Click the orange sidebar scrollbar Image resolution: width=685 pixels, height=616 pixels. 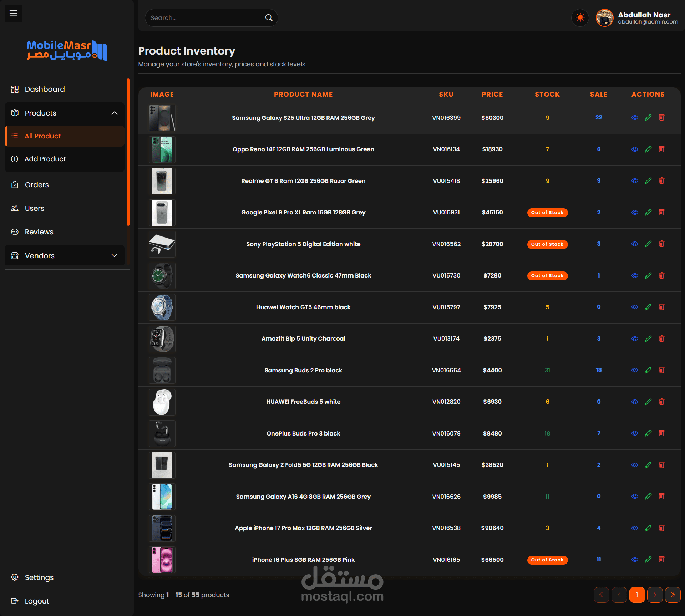(128, 152)
